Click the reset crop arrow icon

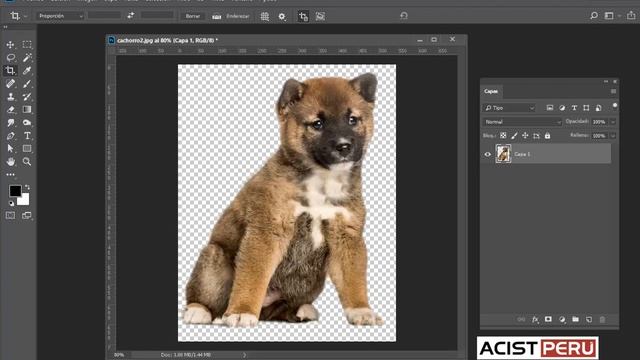[404, 16]
